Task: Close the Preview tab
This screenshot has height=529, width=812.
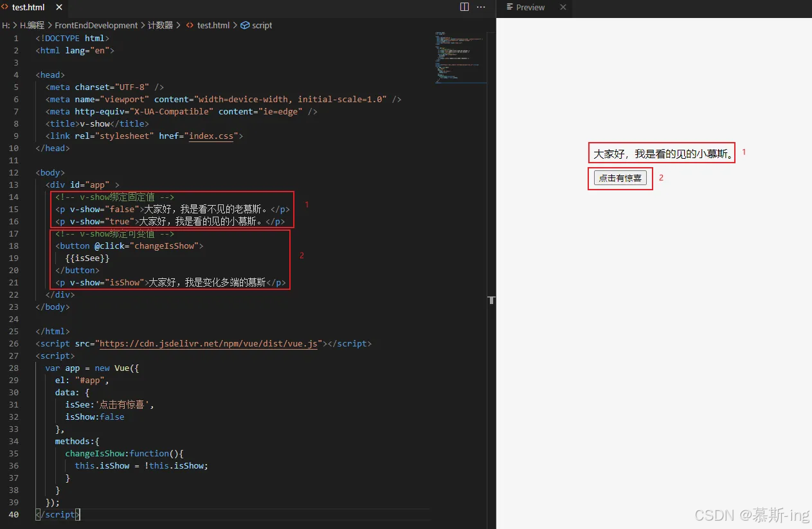Action: (563, 7)
